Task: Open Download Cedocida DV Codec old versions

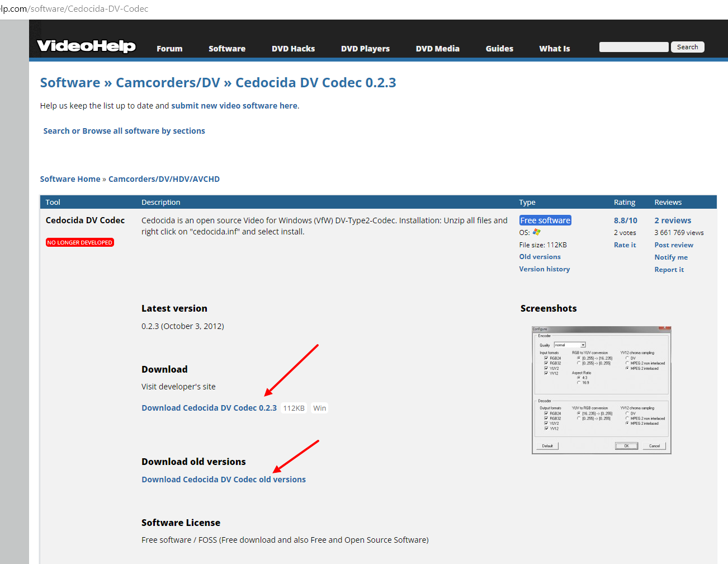Action: pyautogui.click(x=224, y=480)
